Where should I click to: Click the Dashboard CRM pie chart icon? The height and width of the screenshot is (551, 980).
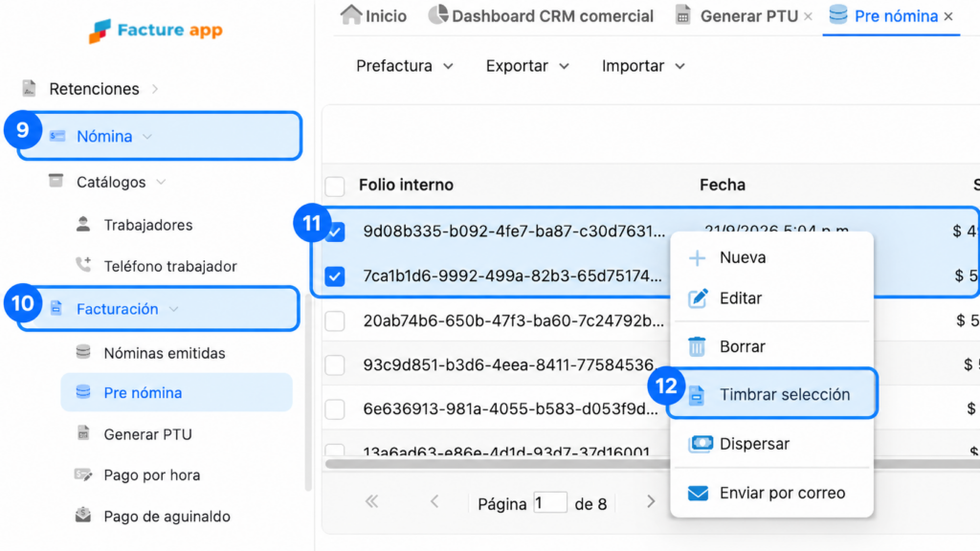point(438,14)
